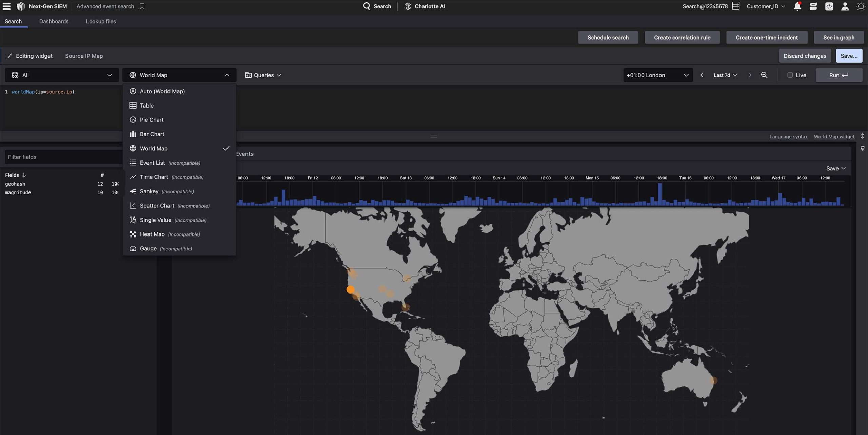Click the tall bar in event histogram
Image resolution: width=868 pixels, height=435 pixels.
(x=660, y=194)
